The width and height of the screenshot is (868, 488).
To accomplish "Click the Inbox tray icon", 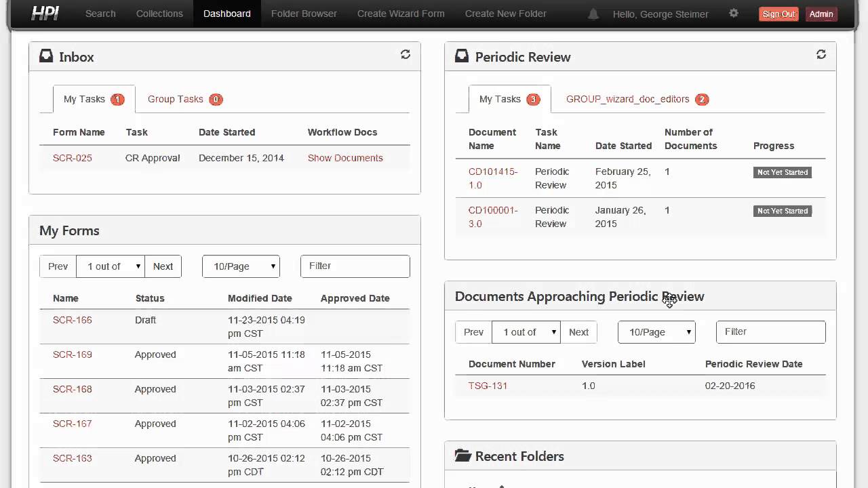I will pos(46,56).
